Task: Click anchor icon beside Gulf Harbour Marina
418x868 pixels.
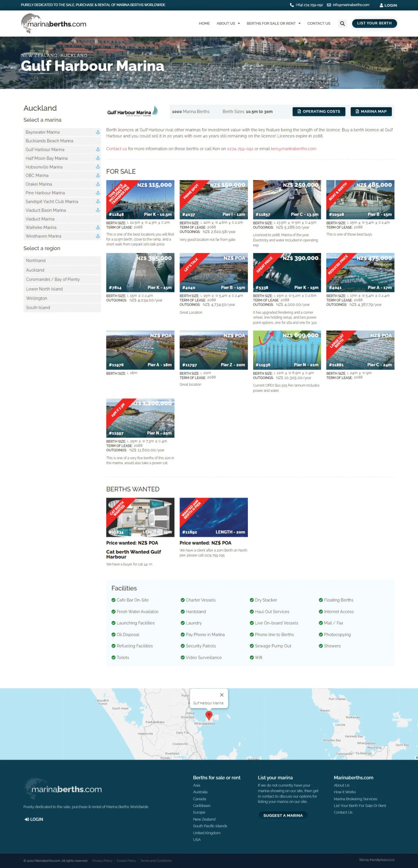Action: tap(98, 150)
